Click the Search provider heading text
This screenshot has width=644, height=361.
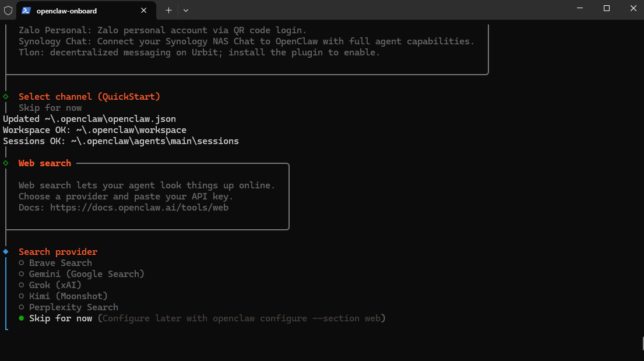[x=58, y=252]
